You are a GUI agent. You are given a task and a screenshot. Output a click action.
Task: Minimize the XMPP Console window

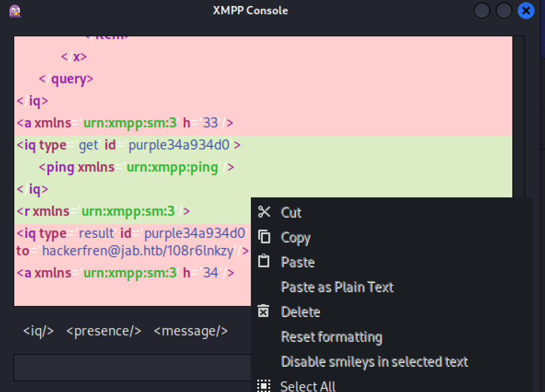coord(481,11)
